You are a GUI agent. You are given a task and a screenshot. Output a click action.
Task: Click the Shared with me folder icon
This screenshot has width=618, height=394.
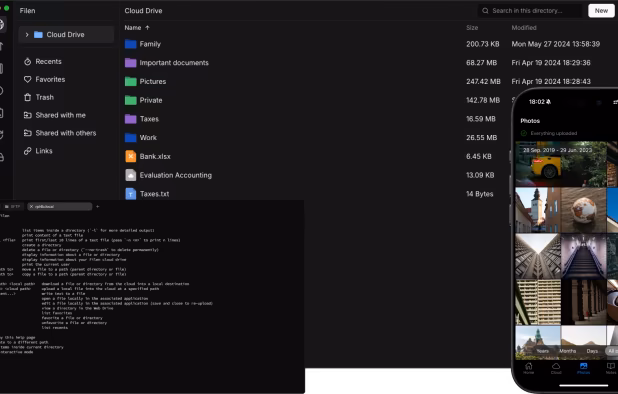(27, 115)
